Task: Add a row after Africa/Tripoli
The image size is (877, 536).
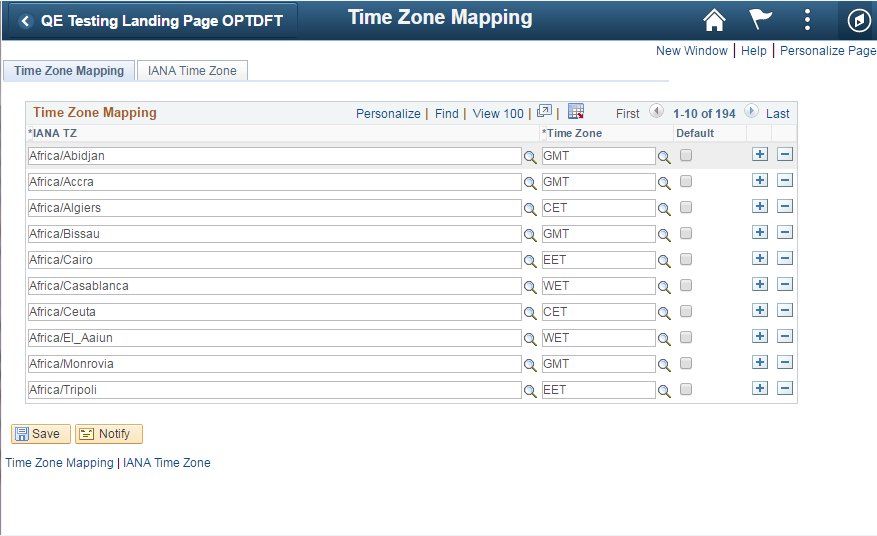Action: 760,388
